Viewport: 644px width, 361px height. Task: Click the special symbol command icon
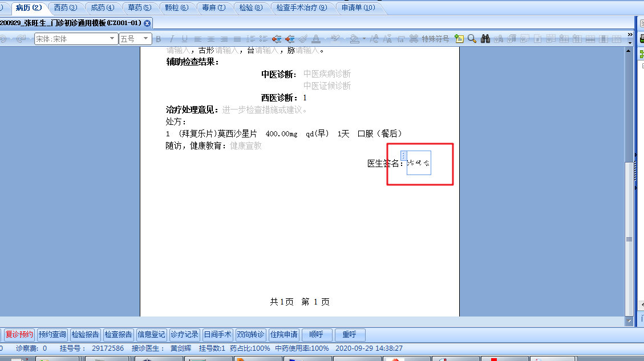pyautogui.click(x=414, y=39)
